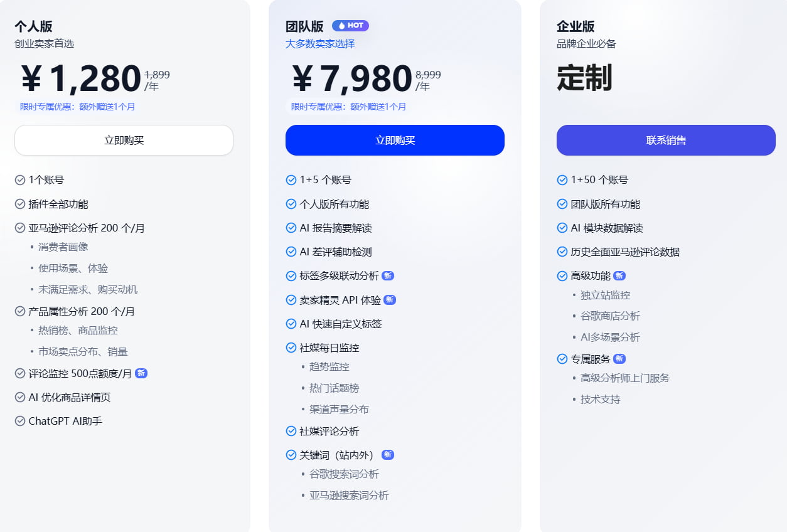Viewport: 787px width, 532px height.
Task: Click the check icon next to AI 报告摘要解读
Action: pos(291,228)
